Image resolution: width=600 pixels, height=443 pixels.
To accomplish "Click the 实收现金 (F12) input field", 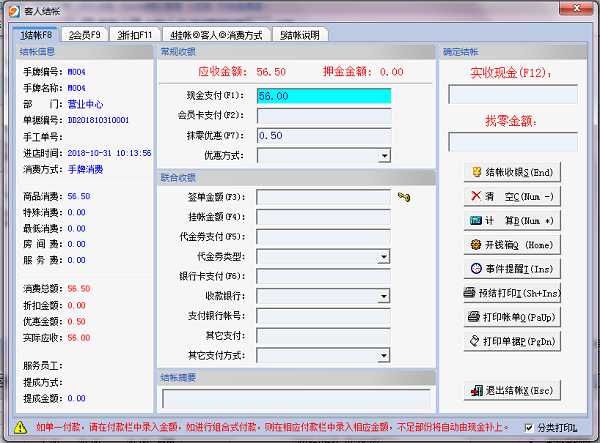I will (x=513, y=94).
